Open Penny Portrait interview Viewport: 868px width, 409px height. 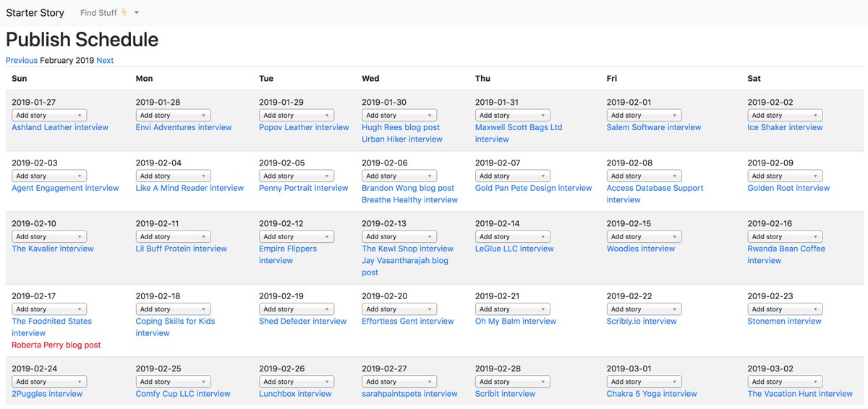[304, 188]
